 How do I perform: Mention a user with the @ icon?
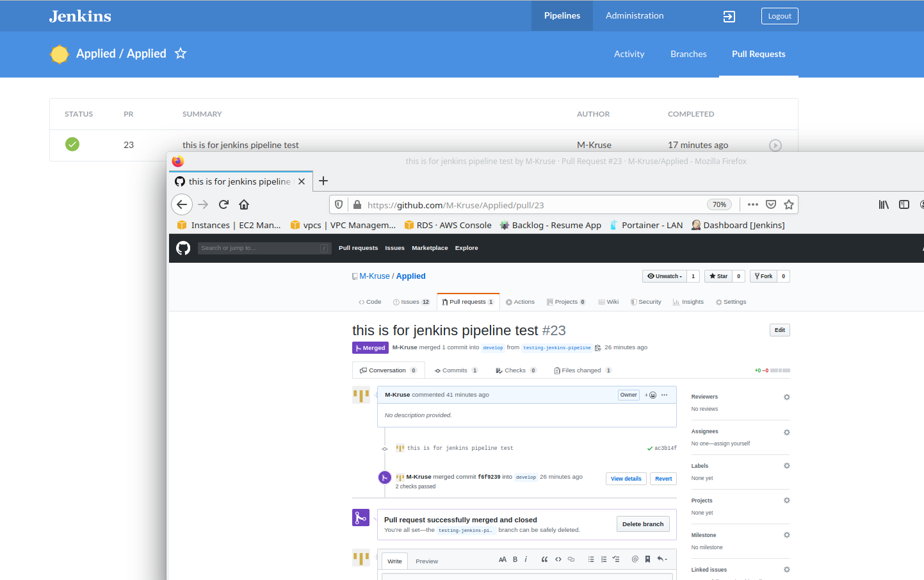[635, 559]
